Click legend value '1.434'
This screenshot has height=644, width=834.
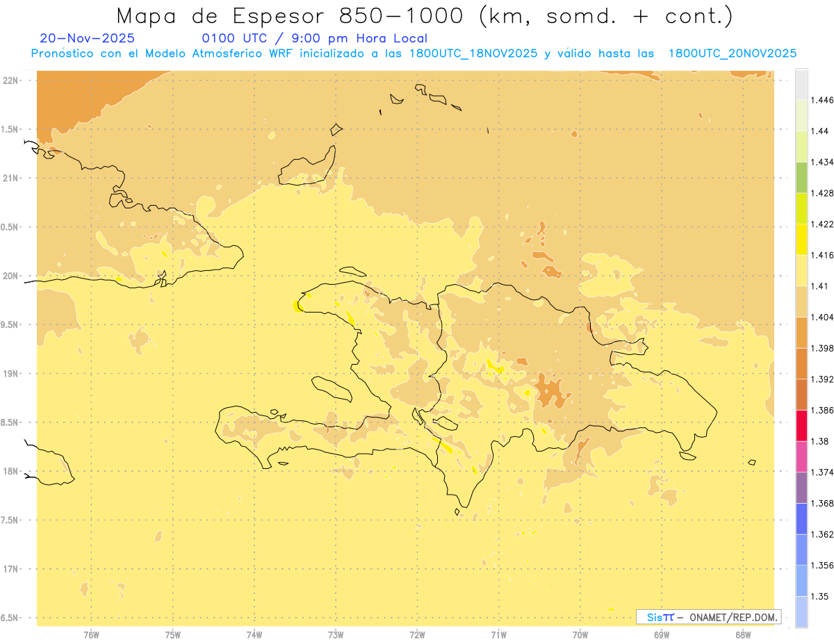click(821, 162)
